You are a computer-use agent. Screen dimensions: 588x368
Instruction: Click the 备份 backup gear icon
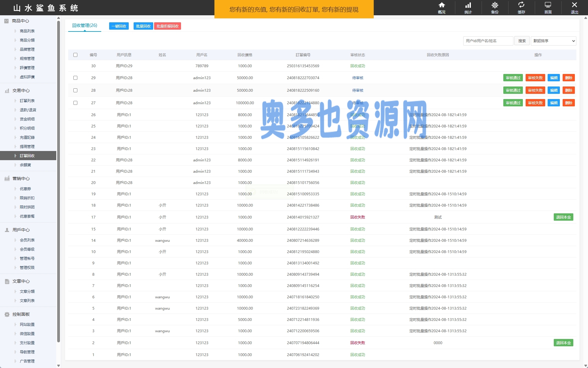(x=495, y=6)
